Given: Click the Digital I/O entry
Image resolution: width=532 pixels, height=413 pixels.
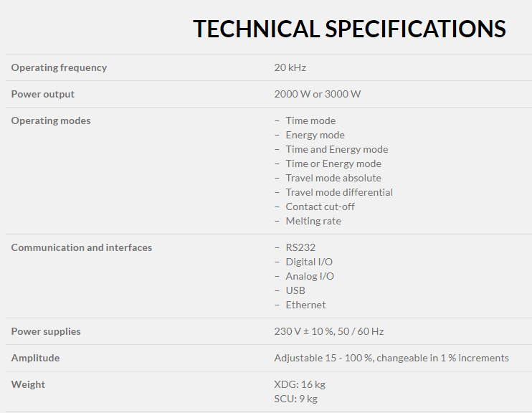Looking at the screenshot, I should click(309, 262).
